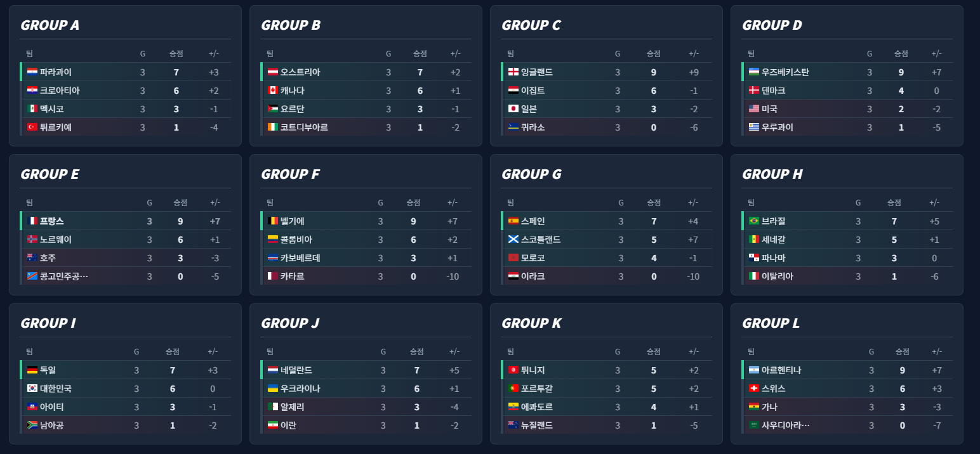Click the G column header in Group I
980x454 pixels.
(x=136, y=352)
